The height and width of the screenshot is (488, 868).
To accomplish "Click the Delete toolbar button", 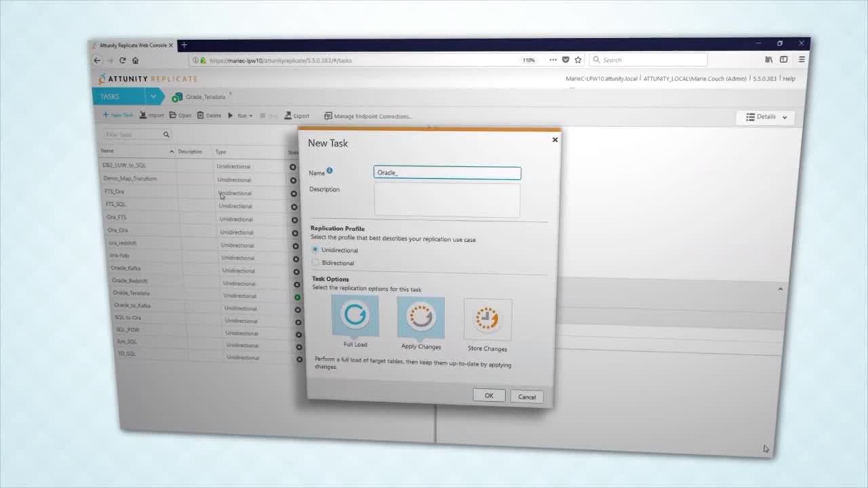I will [x=210, y=115].
